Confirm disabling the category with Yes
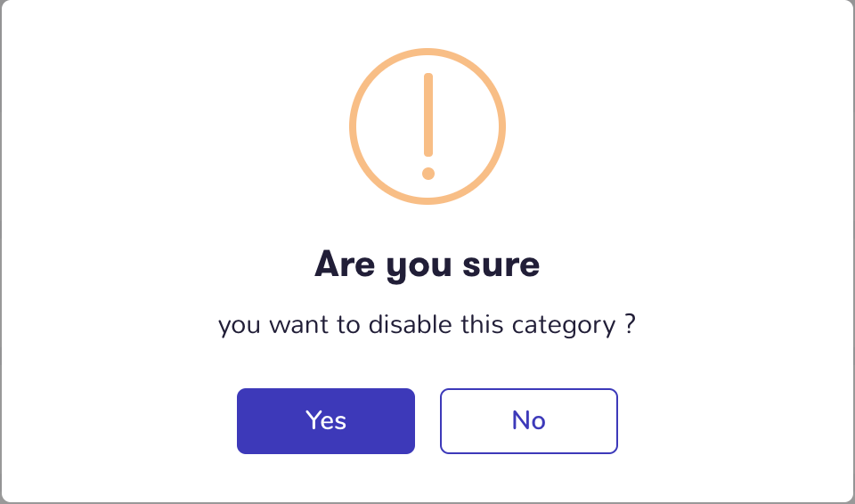855x504 pixels. (326, 420)
